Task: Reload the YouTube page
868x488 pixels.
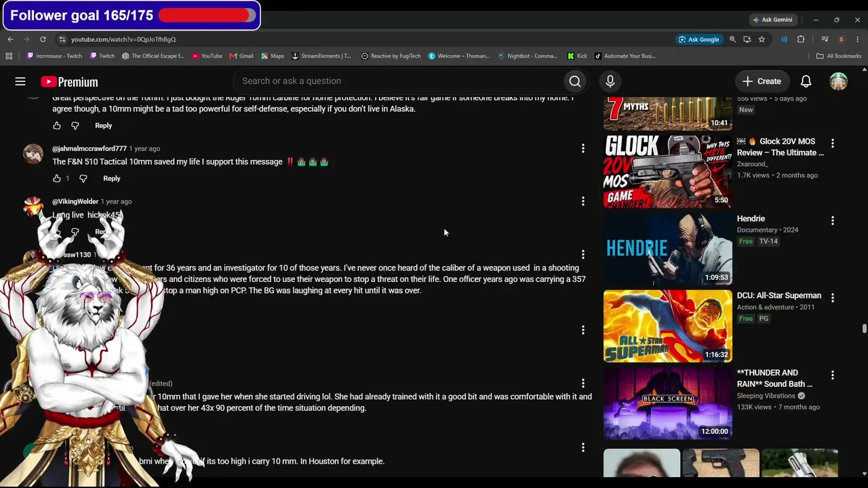Action: [x=43, y=39]
